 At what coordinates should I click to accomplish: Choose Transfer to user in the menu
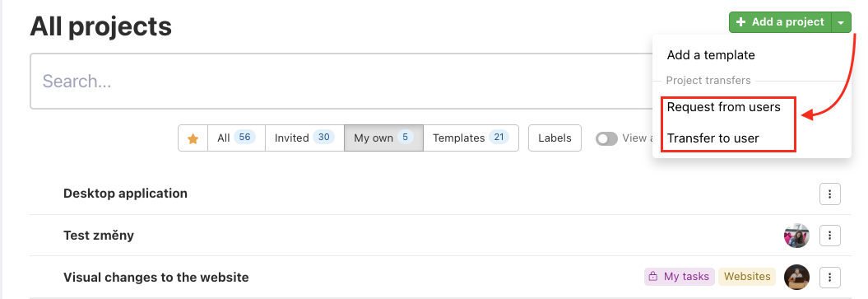point(713,138)
